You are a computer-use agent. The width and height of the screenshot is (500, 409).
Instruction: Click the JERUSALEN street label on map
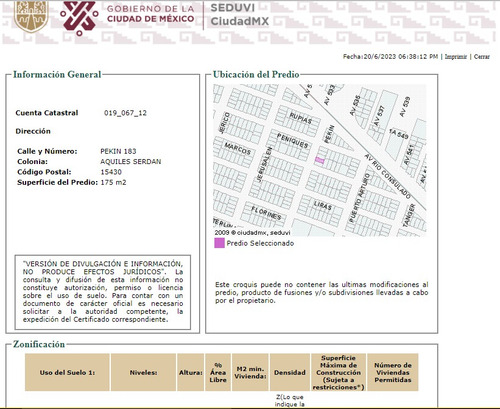click(265, 164)
